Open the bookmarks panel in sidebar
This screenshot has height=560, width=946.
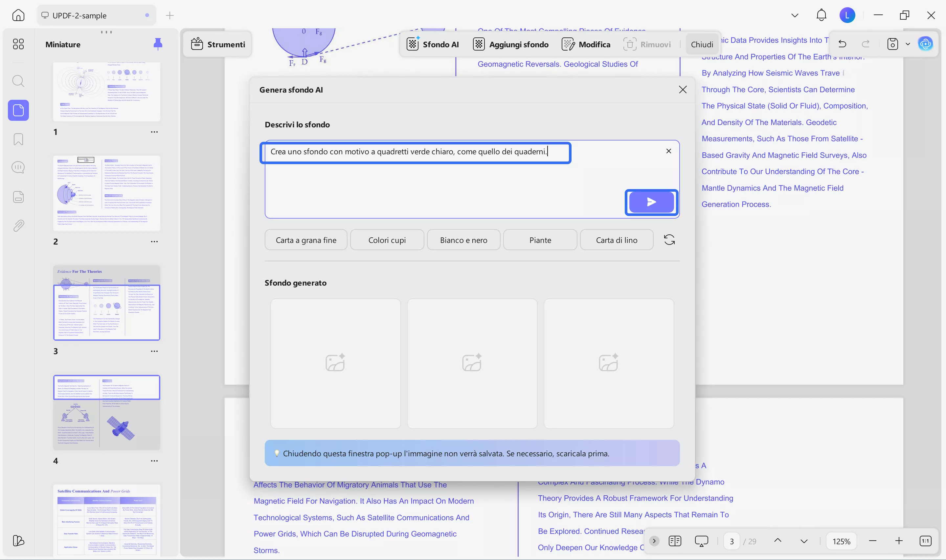coord(18,139)
